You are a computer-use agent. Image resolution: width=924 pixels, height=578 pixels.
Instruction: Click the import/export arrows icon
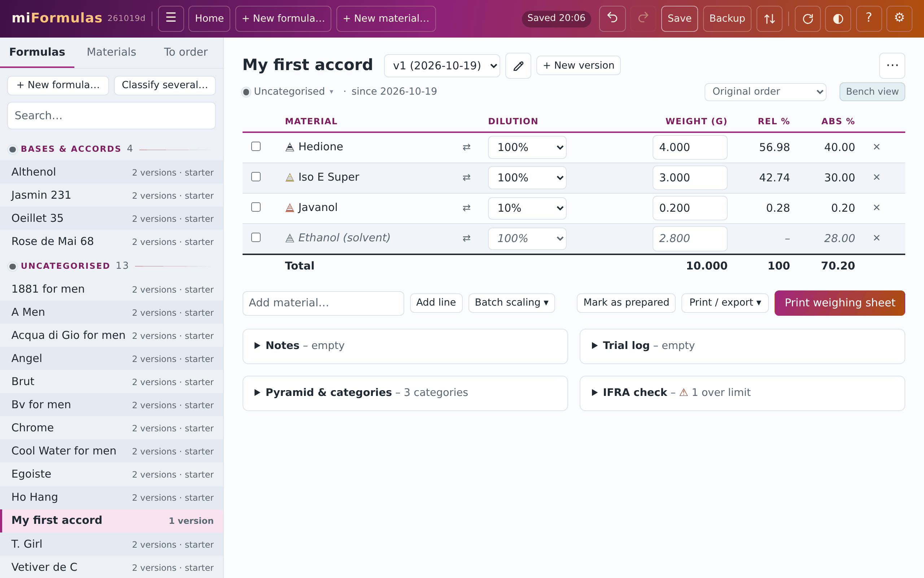(770, 18)
